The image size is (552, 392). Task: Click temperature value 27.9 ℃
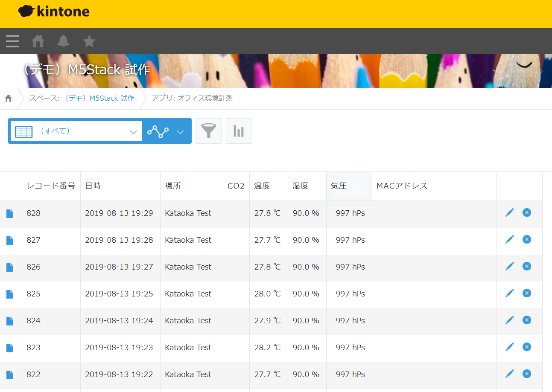pyautogui.click(x=268, y=321)
